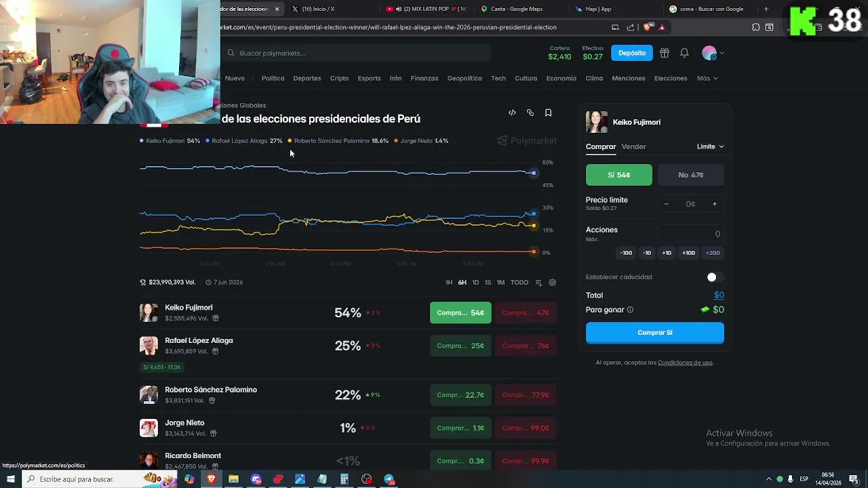This screenshot has width=868, height=488.
Task: Select the 1M chart range
Action: coord(500,283)
